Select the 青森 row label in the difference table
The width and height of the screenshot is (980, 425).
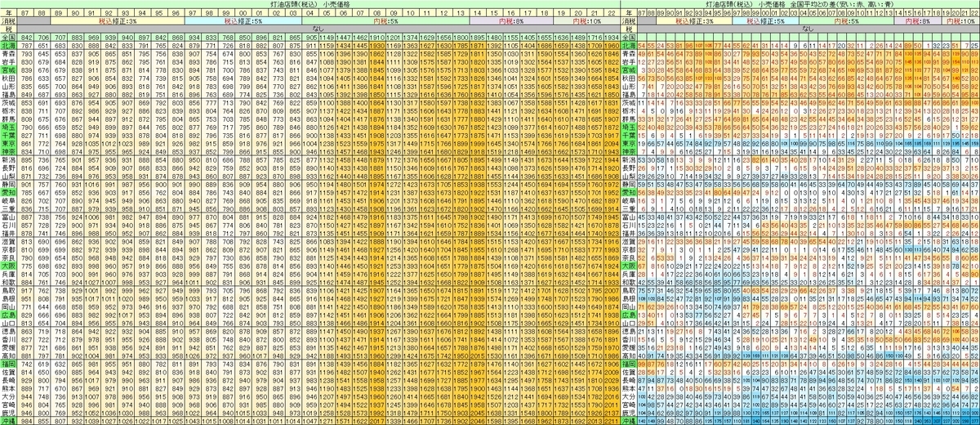629,53
